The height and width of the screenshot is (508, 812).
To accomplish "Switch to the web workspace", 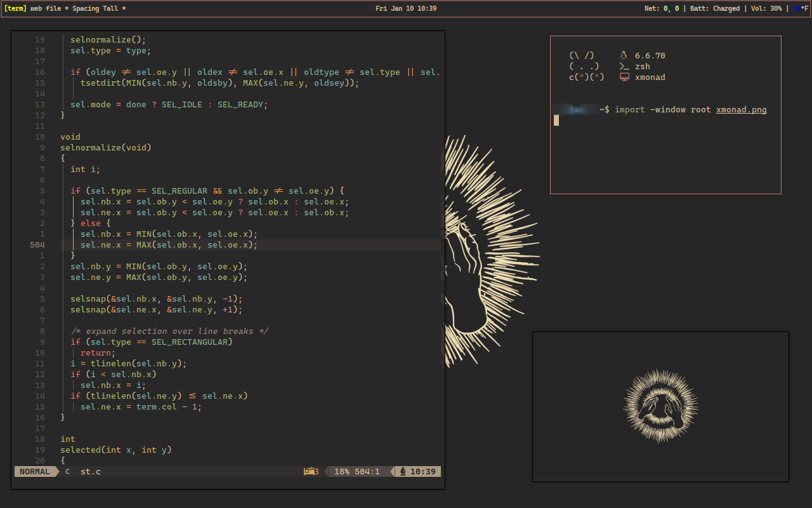I will (x=36, y=9).
